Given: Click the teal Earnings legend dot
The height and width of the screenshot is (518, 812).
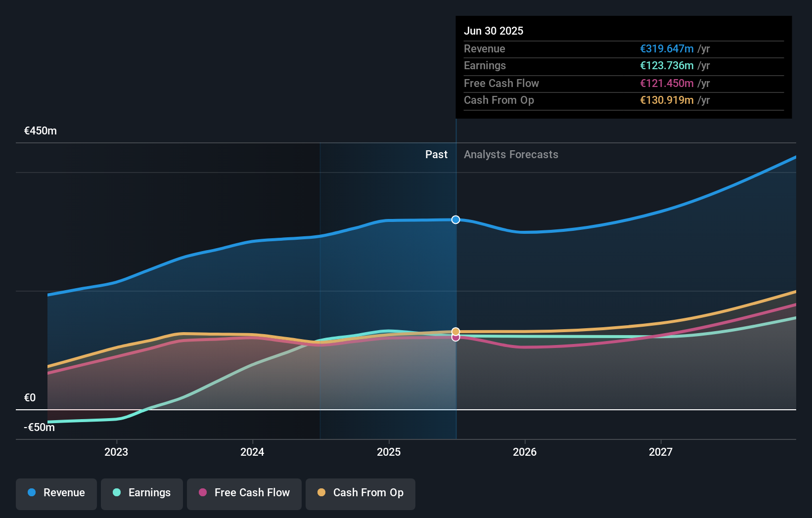Looking at the screenshot, I should [x=116, y=493].
